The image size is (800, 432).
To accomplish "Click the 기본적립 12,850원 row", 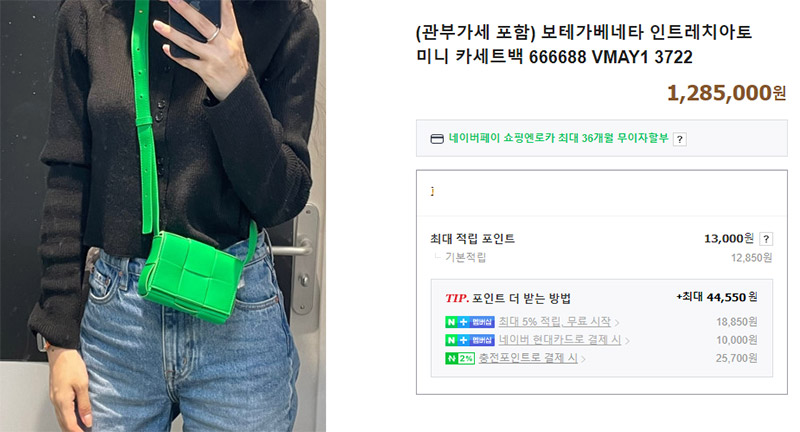I will (x=602, y=258).
